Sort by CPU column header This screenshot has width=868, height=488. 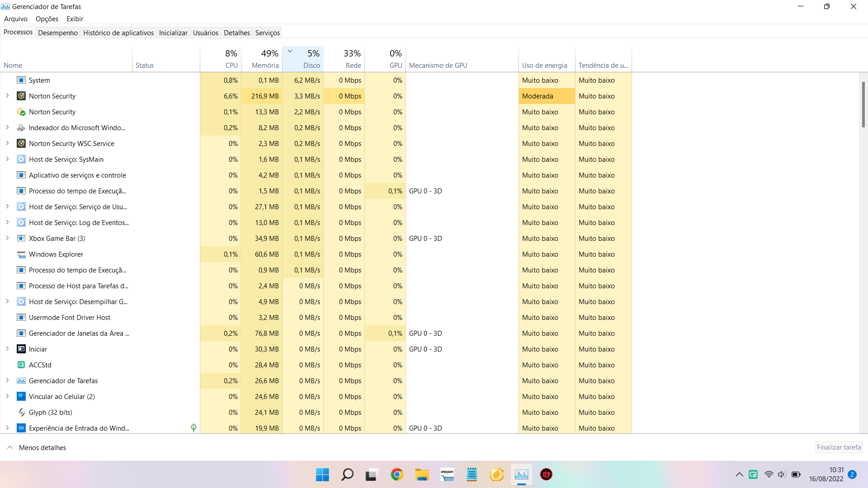pos(221,59)
